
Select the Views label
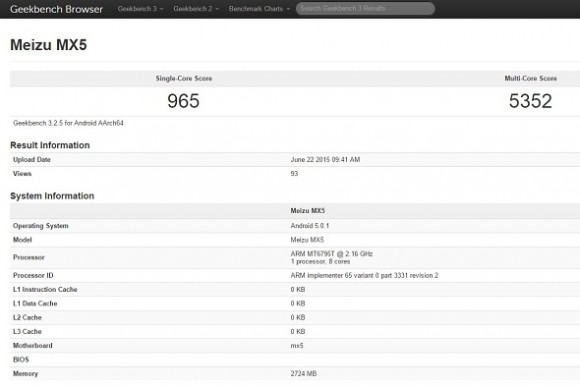[22, 174]
